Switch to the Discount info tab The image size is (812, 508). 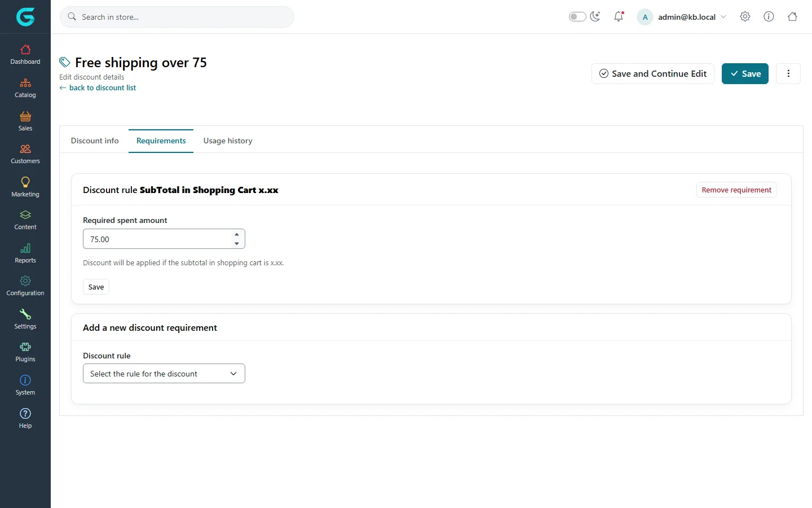pos(95,141)
